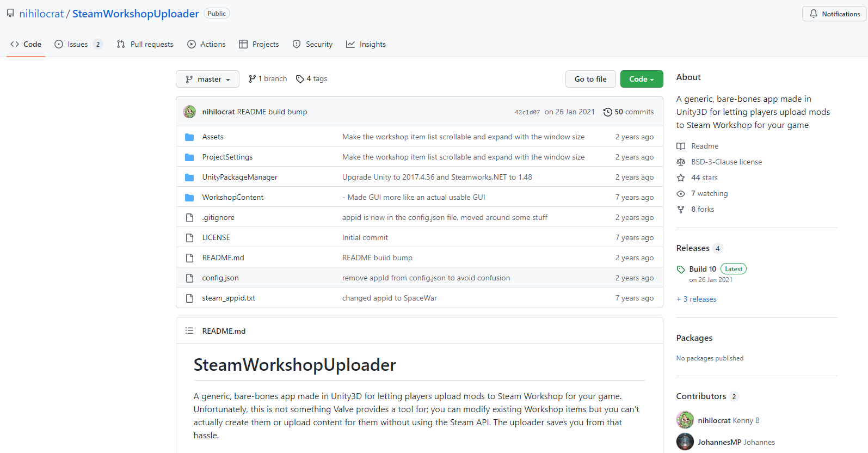Image resolution: width=868 pixels, height=453 pixels.
Task: Open the nihilocrat owner link
Action: coord(41,14)
